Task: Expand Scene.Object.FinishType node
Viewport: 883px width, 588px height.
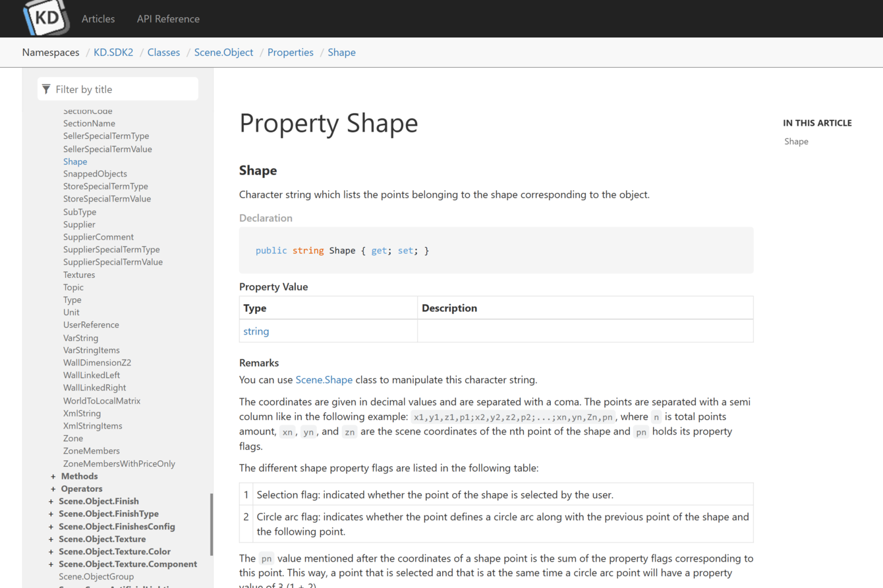Action: (x=51, y=514)
